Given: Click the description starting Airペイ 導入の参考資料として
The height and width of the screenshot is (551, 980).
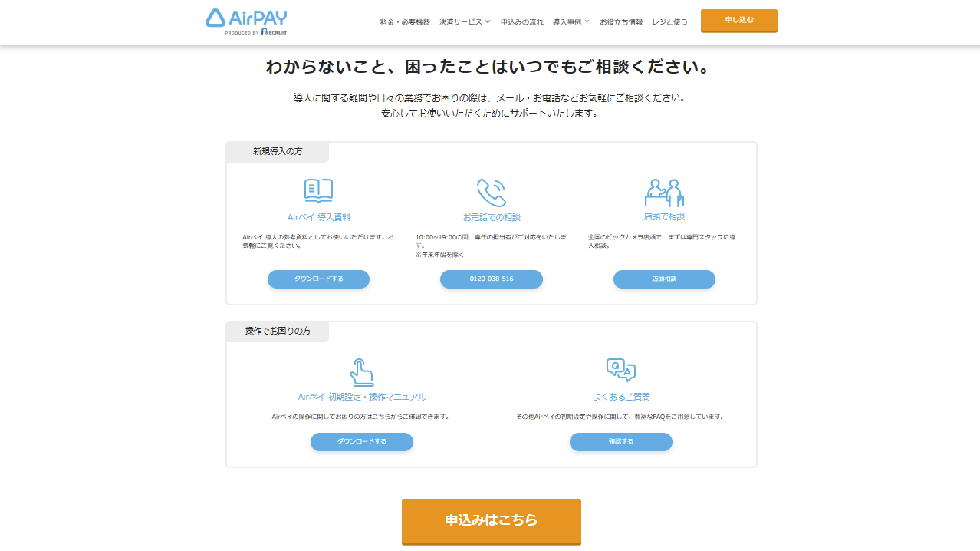Looking at the screenshot, I should coord(318,241).
